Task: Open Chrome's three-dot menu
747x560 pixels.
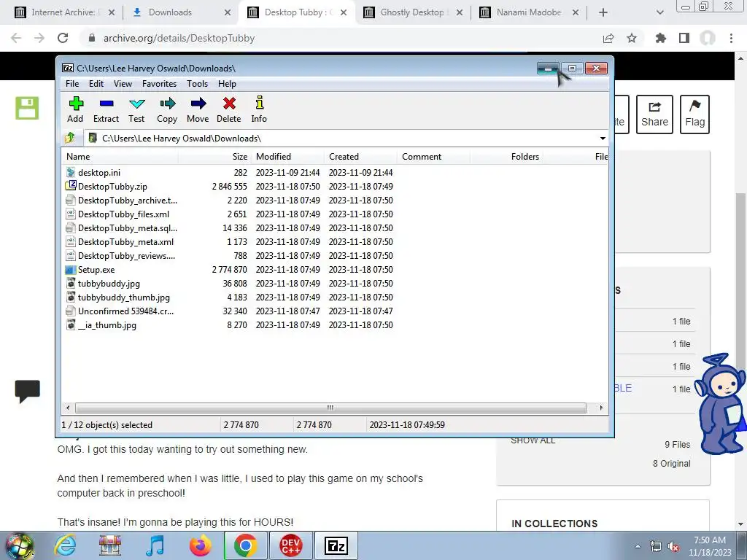Action: 731,38
